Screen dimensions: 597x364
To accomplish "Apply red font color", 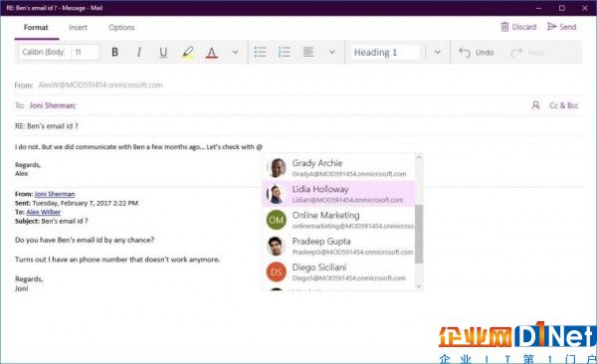I will point(212,52).
